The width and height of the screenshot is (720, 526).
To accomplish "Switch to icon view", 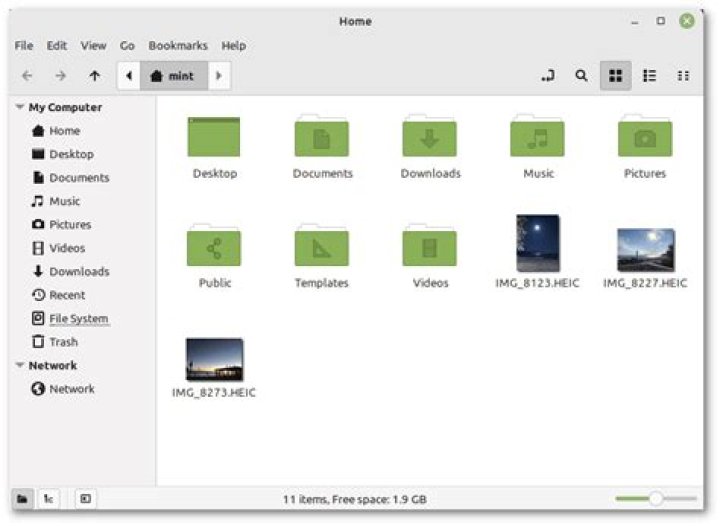I will (x=615, y=76).
